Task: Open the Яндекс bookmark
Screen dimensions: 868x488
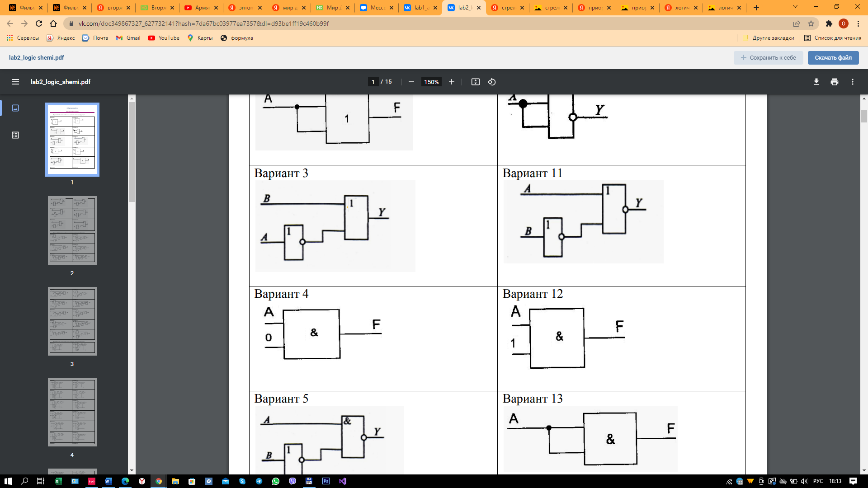Action: point(61,38)
